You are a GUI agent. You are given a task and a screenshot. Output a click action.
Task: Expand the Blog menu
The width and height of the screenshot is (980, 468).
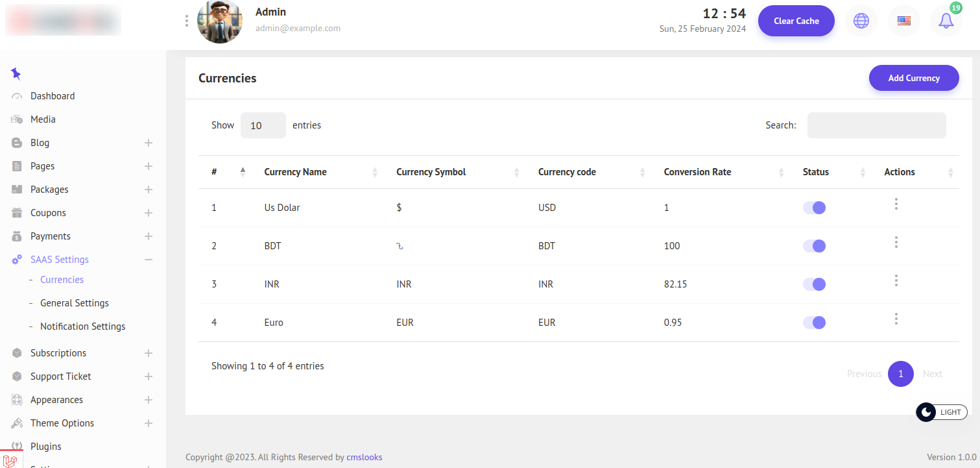tap(149, 143)
